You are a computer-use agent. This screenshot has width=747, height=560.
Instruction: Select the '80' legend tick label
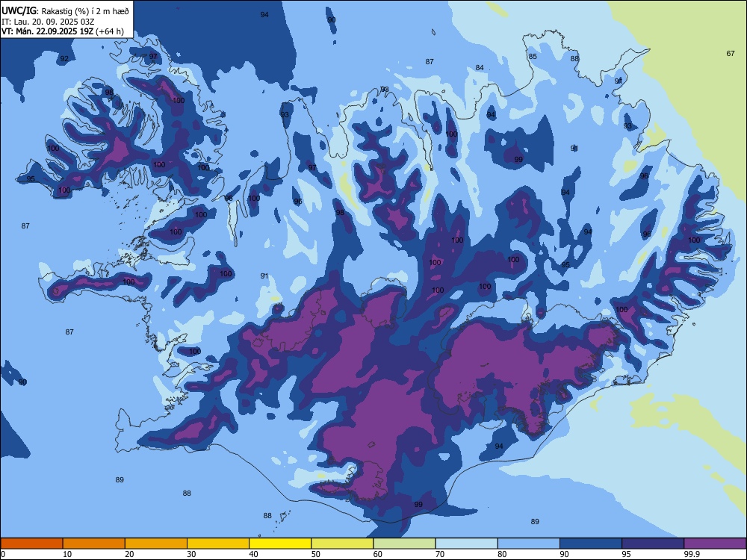(x=502, y=554)
